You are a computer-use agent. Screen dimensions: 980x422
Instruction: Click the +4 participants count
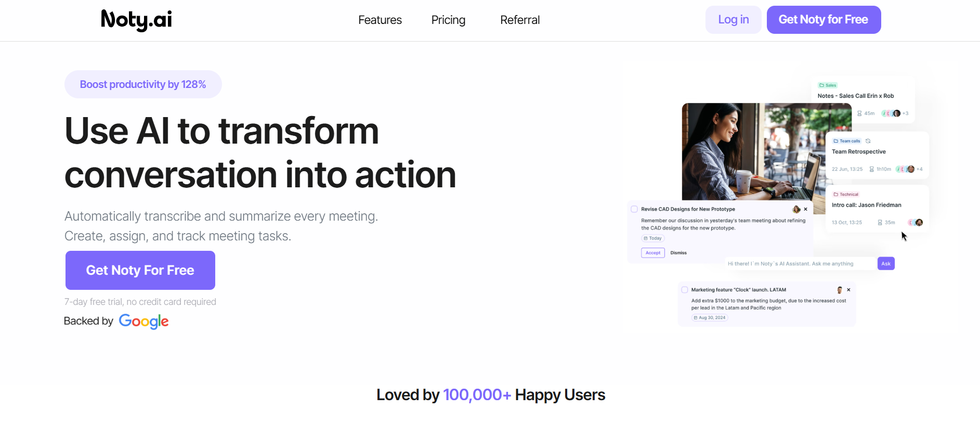[920, 169]
